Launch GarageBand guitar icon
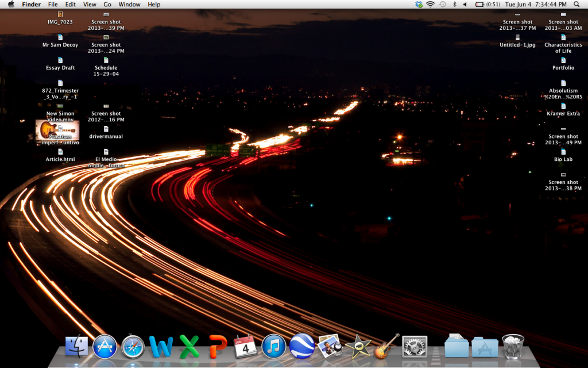Image resolution: width=588 pixels, height=368 pixels. (386, 347)
